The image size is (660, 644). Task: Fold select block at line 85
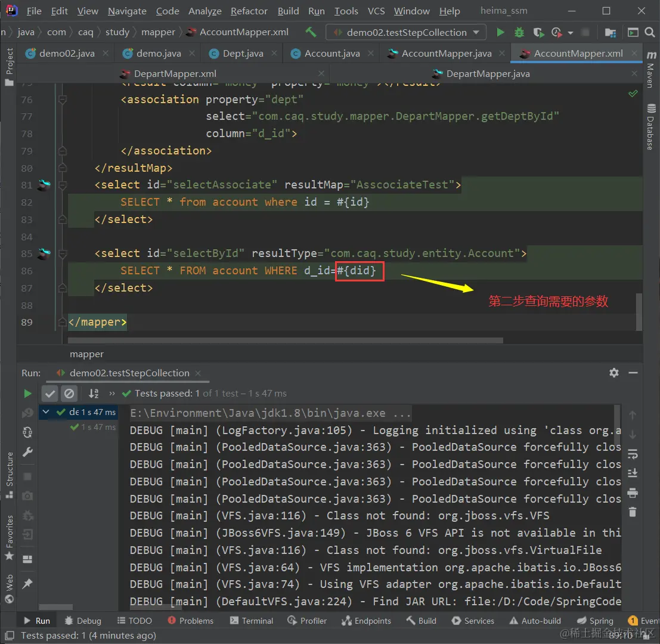coord(62,253)
